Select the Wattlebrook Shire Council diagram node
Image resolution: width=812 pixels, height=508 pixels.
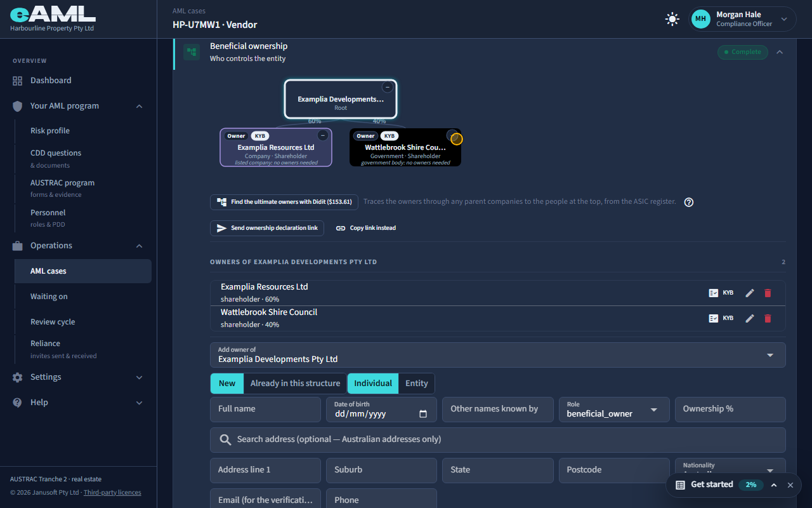tap(405, 147)
